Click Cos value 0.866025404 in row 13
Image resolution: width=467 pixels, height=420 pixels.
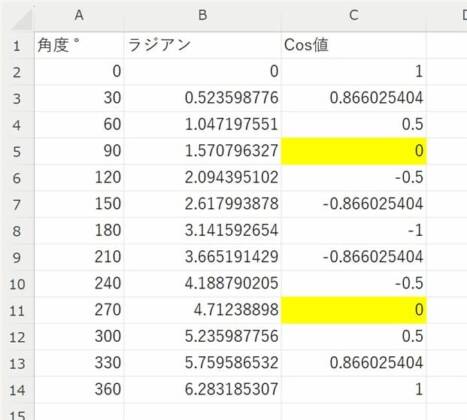click(x=354, y=363)
